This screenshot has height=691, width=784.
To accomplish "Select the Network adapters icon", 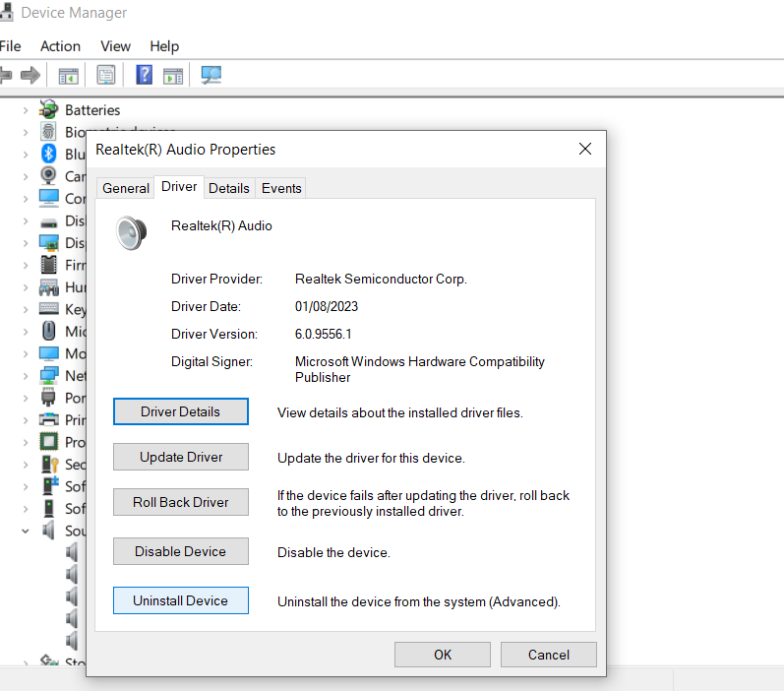I will [48, 375].
